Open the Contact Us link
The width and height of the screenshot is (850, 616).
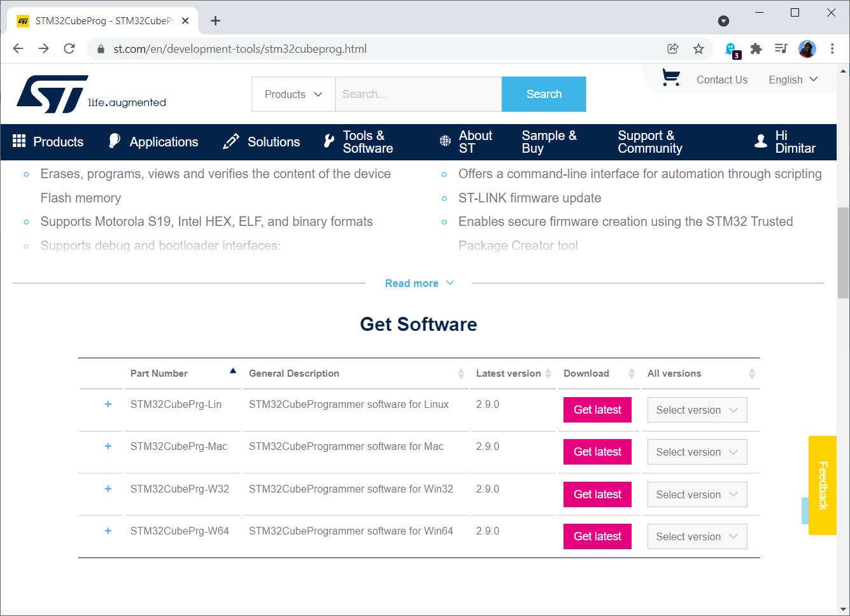[x=722, y=80]
